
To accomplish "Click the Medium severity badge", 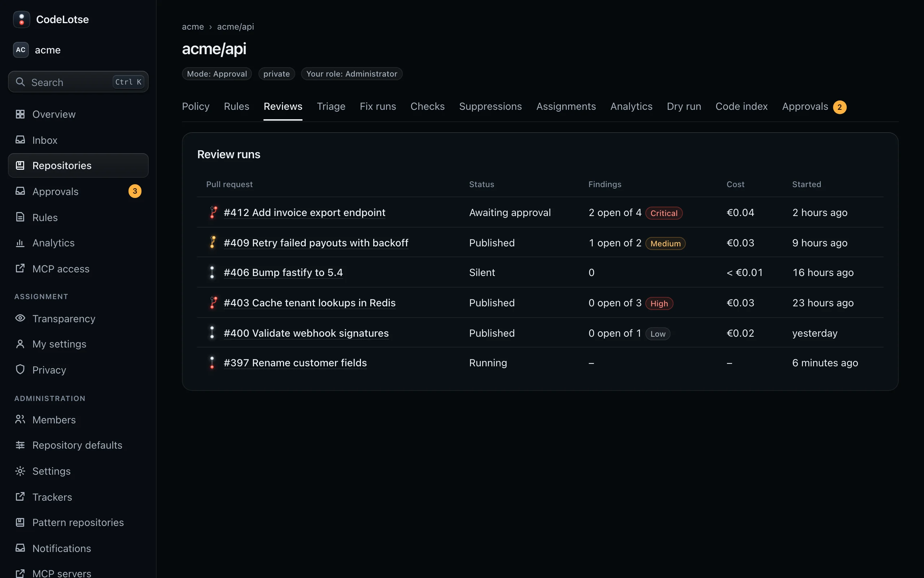I will pos(665,243).
